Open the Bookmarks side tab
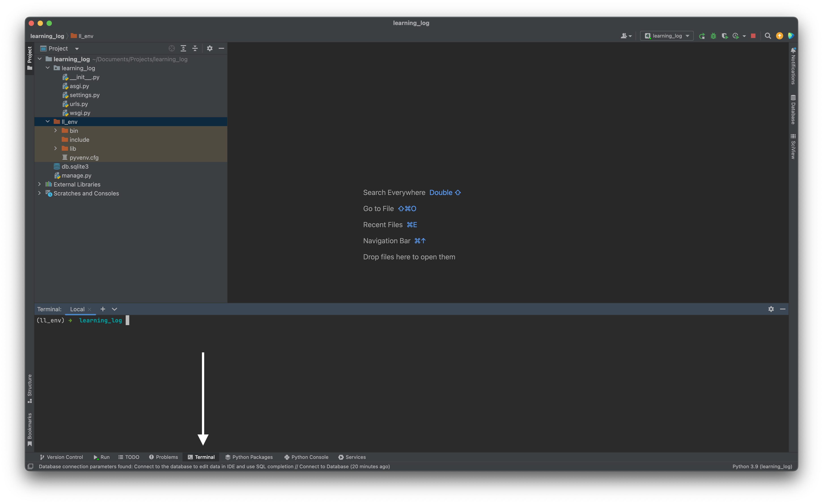Image resolution: width=823 pixels, height=504 pixels. [x=30, y=430]
